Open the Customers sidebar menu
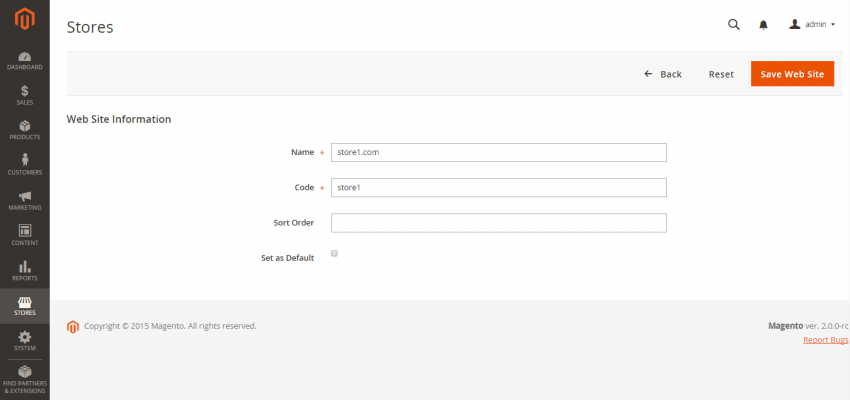Viewport: 850px width, 400px height. point(24,165)
